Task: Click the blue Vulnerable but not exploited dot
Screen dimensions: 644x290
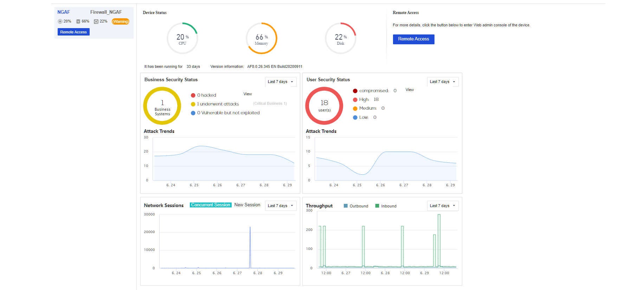Action: coord(193,113)
